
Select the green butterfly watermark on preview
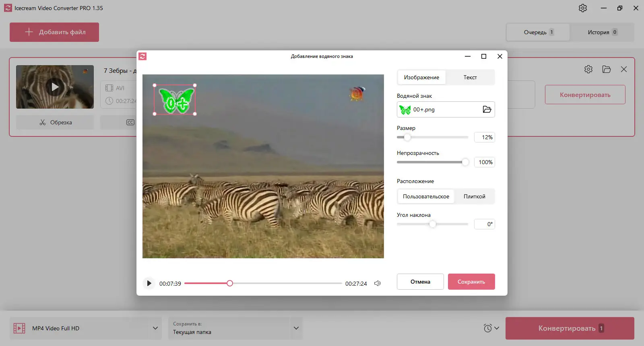pos(175,100)
